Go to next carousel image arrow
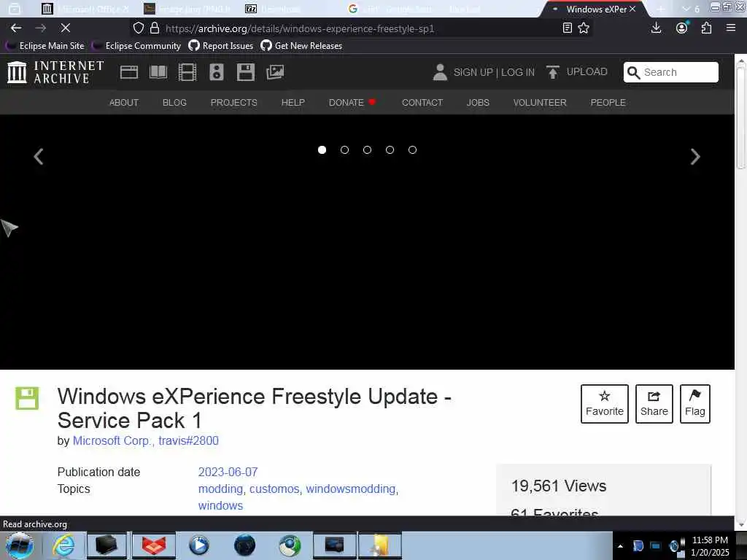The image size is (747, 560). pyautogui.click(x=695, y=157)
